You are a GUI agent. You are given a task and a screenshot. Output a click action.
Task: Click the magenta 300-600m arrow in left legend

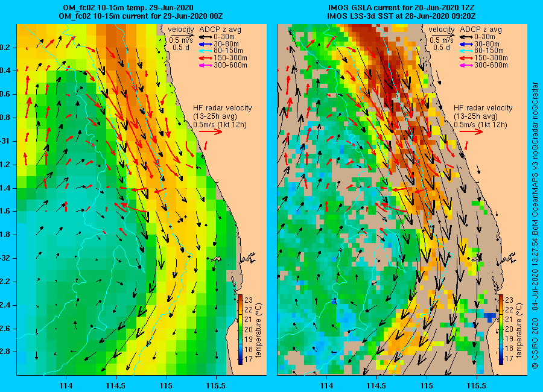point(206,65)
